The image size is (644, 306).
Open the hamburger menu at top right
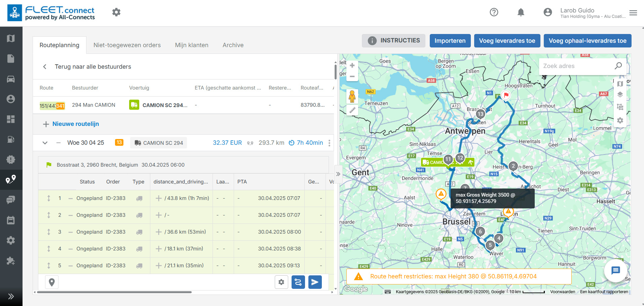click(x=633, y=13)
